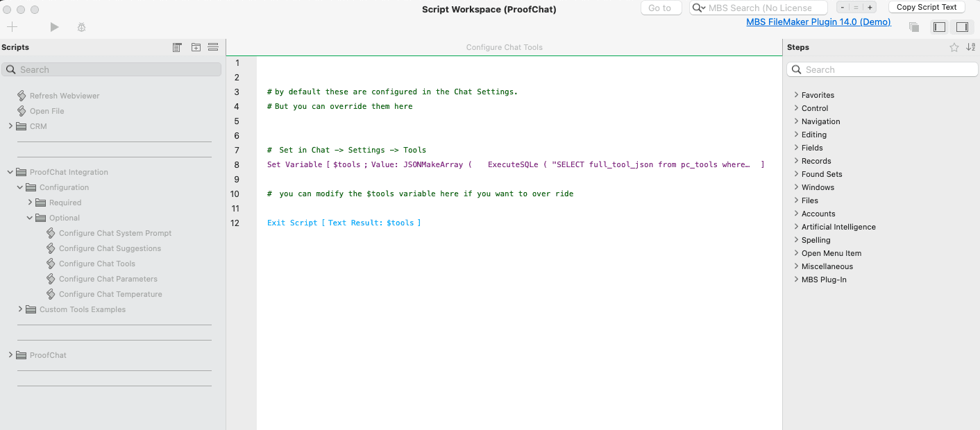Screen dimensions: 980x430
Task: Toggle the right sidebar visibility icon
Action: (x=963, y=26)
